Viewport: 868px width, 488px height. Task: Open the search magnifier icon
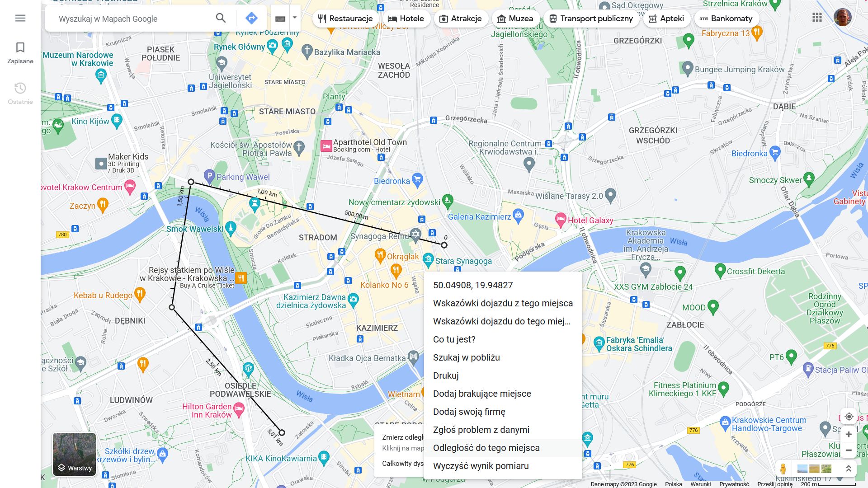tap(221, 18)
